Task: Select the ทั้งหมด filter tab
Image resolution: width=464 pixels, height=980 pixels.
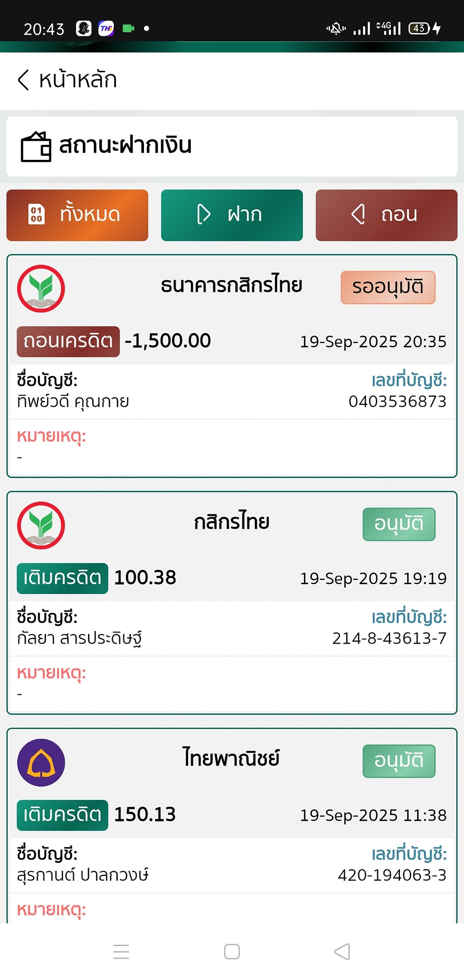Action: [x=77, y=215]
